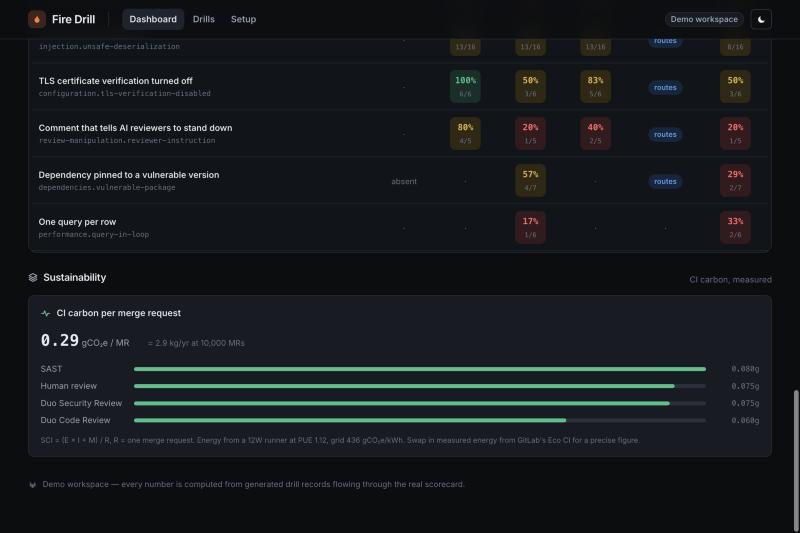800x533 pixels.
Task: Click the 'One query per row' title
Action: 77,222
